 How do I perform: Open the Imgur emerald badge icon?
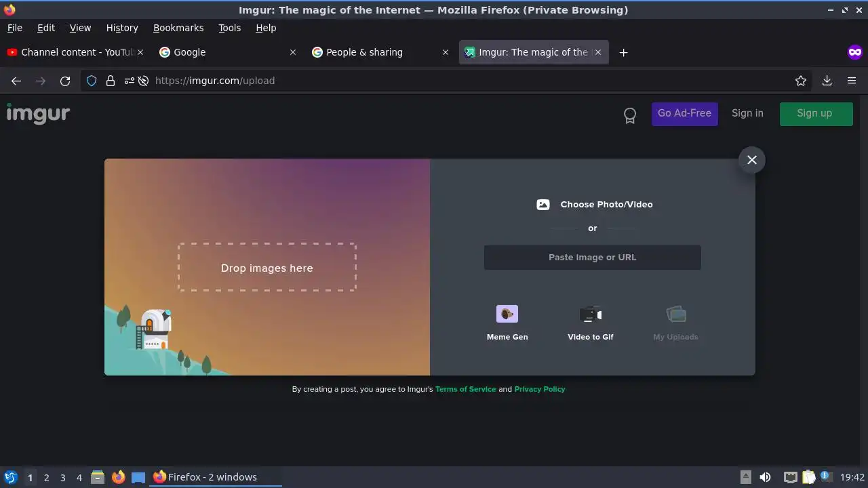click(x=630, y=116)
